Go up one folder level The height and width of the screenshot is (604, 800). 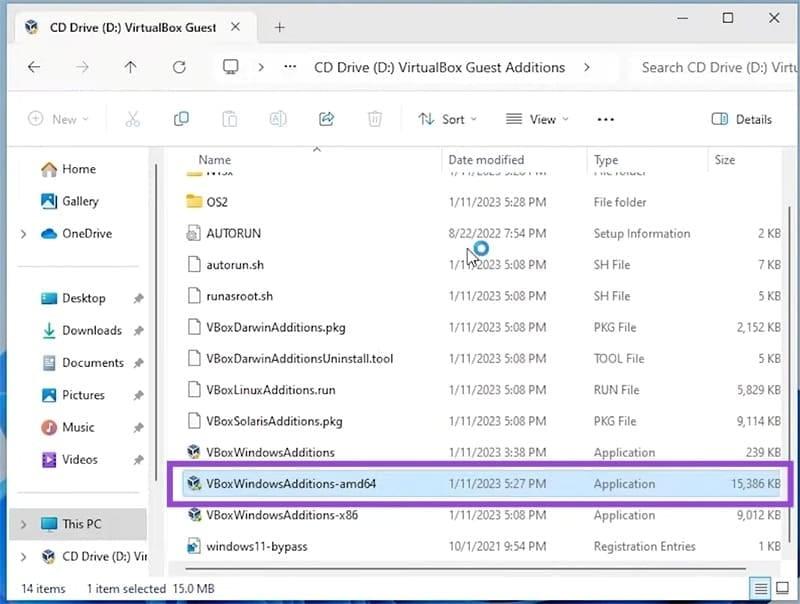(x=130, y=67)
